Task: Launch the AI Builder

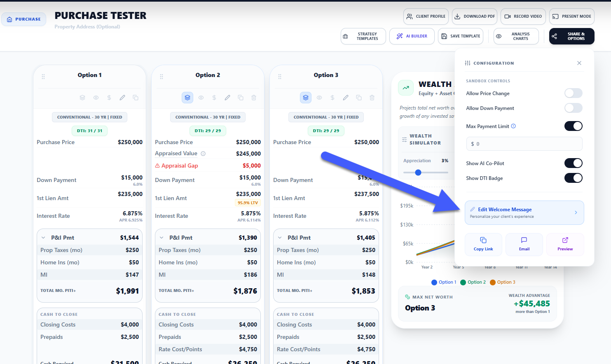Action: click(x=412, y=36)
